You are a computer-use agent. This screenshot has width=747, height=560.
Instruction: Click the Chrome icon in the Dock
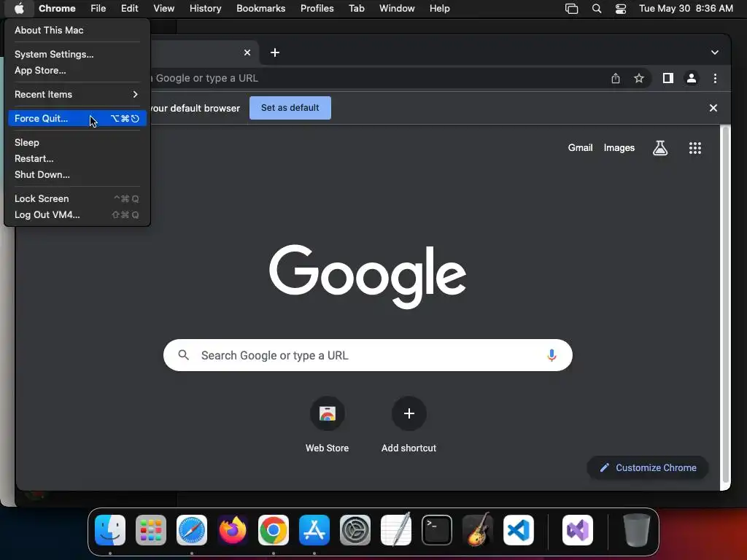tap(274, 530)
